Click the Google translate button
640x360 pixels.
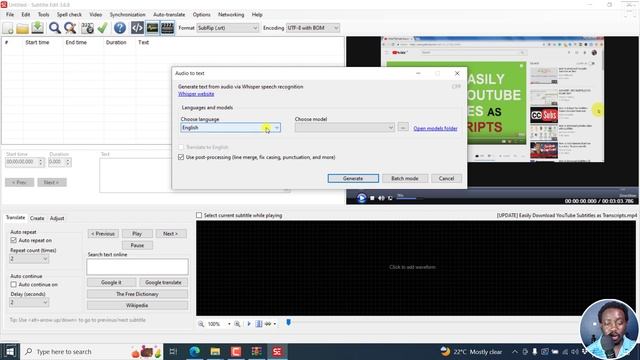click(163, 282)
